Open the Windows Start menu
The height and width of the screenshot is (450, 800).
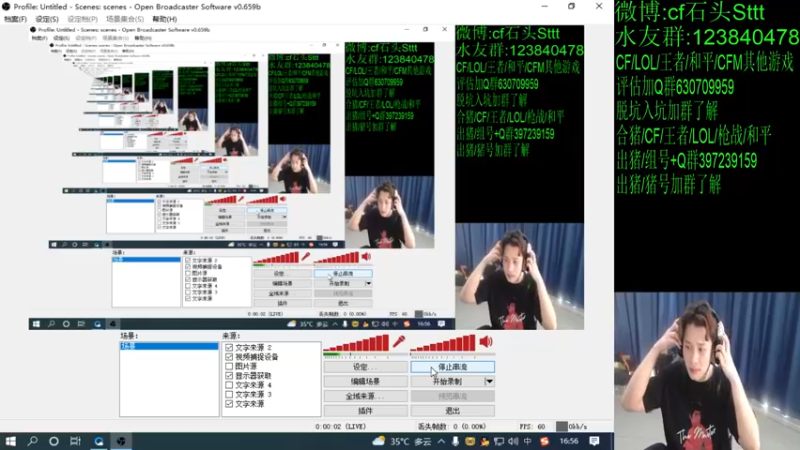10,441
